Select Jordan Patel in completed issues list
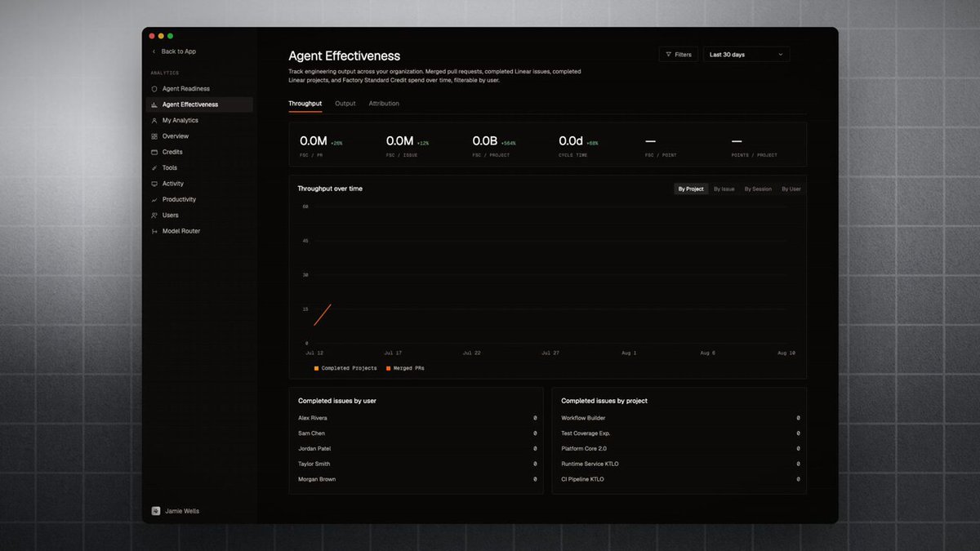 [416, 448]
